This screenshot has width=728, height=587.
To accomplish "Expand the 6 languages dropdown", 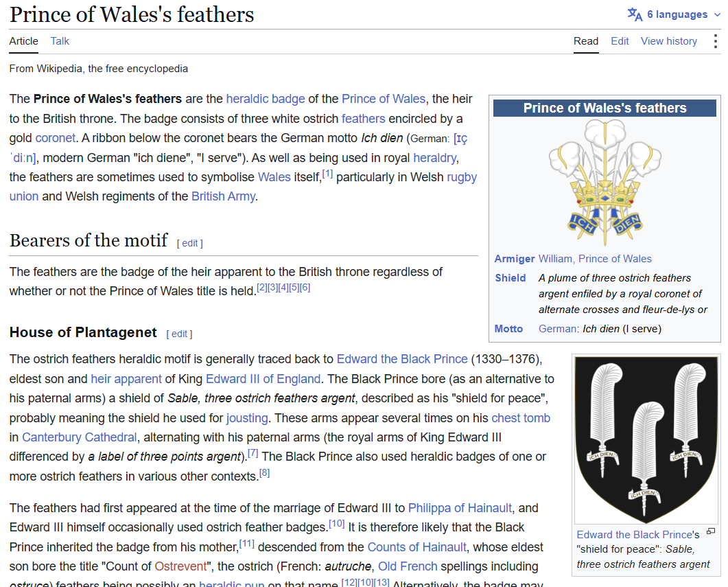I will [x=683, y=14].
